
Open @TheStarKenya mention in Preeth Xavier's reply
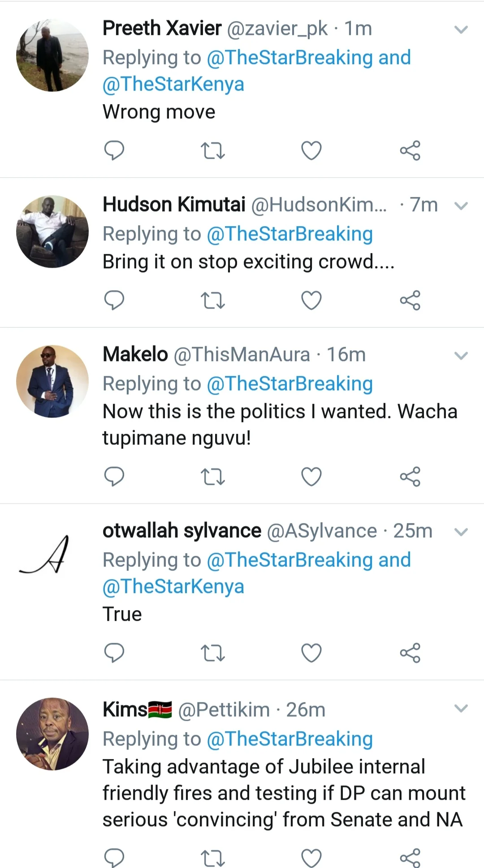pos(173,84)
